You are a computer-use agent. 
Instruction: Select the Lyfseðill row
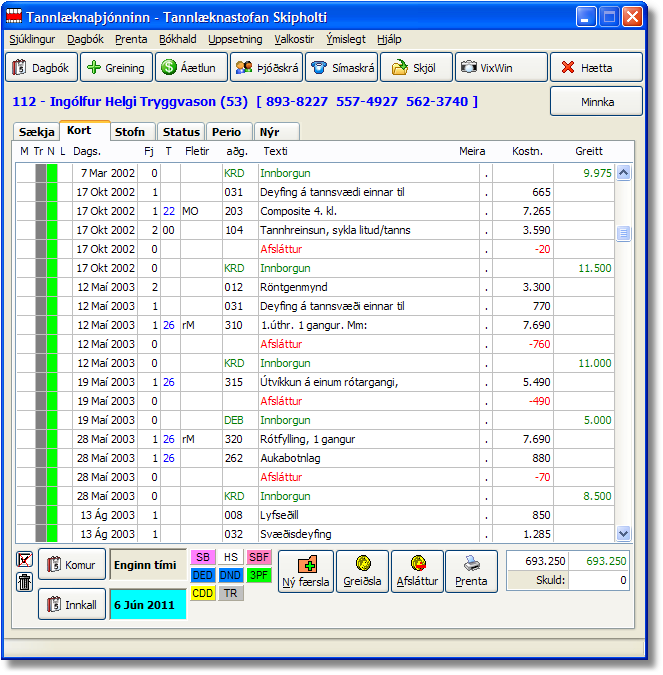(x=315, y=515)
